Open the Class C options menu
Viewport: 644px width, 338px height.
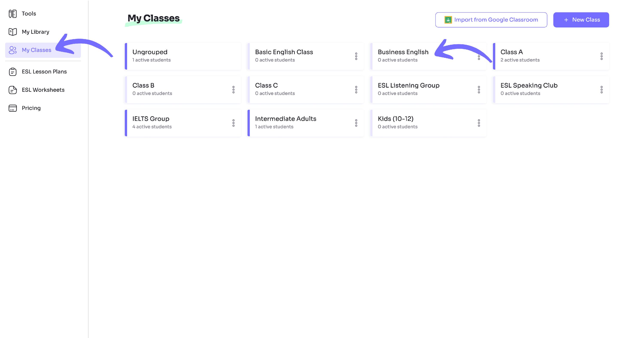point(356,90)
